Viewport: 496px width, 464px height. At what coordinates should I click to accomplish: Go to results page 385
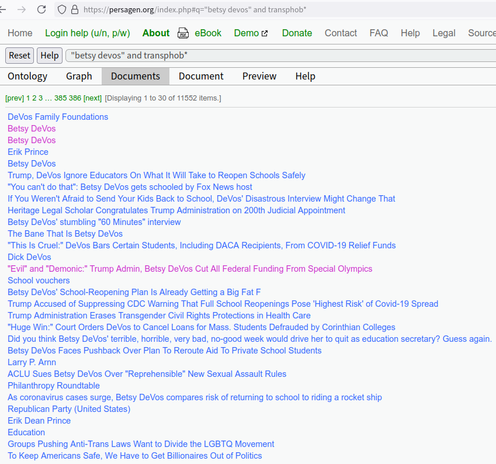pyautogui.click(x=60, y=98)
